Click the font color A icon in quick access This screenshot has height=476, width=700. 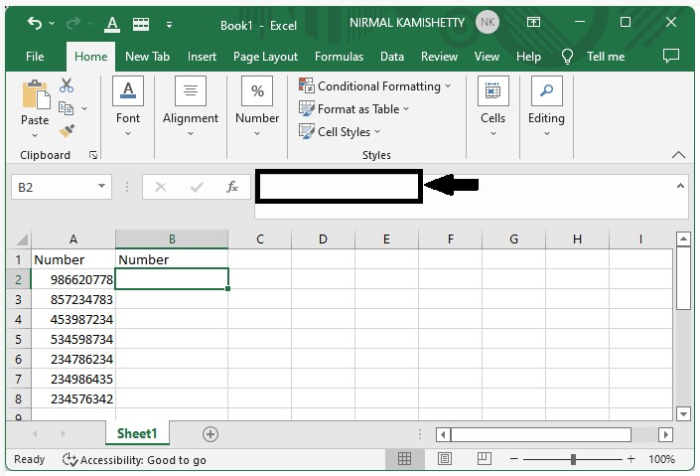pyautogui.click(x=112, y=24)
